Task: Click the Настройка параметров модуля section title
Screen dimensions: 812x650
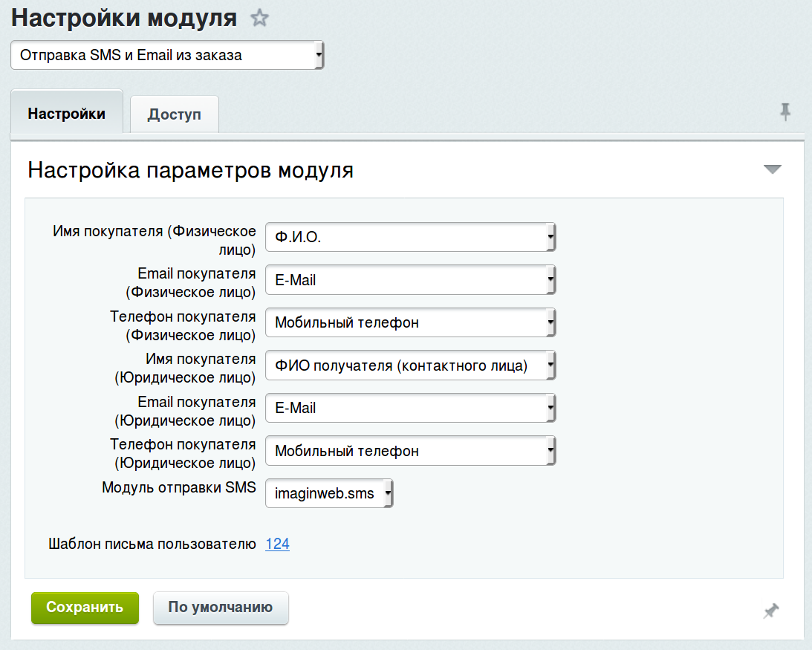Action: point(191,170)
